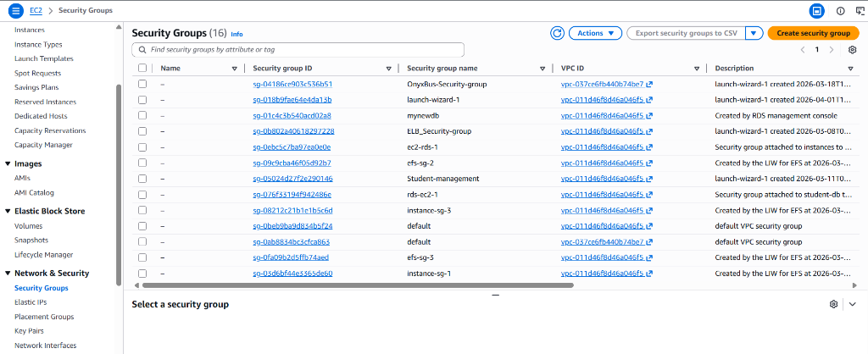Click the table right scroll arrow
868x354 pixels.
[x=856, y=285]
